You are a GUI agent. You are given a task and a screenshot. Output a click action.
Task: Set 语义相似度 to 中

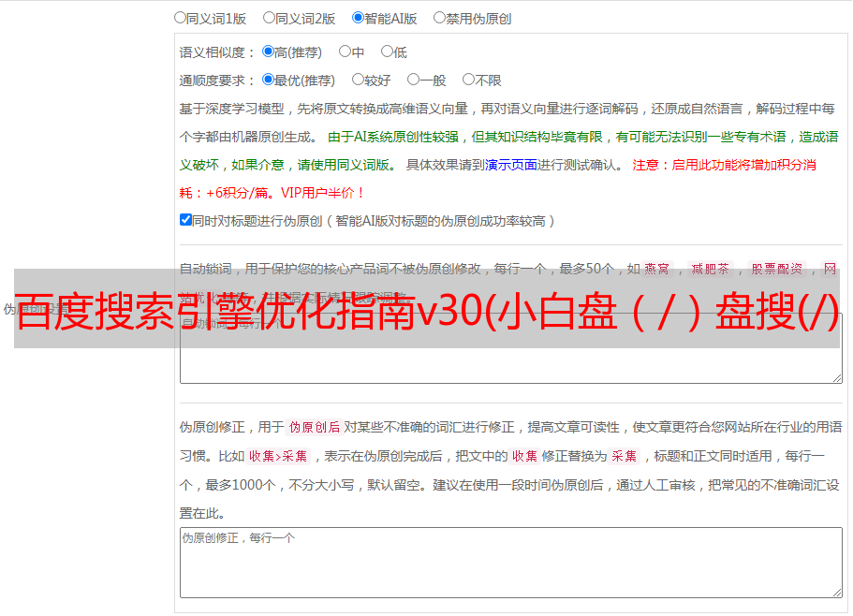(x=345, y=51)
